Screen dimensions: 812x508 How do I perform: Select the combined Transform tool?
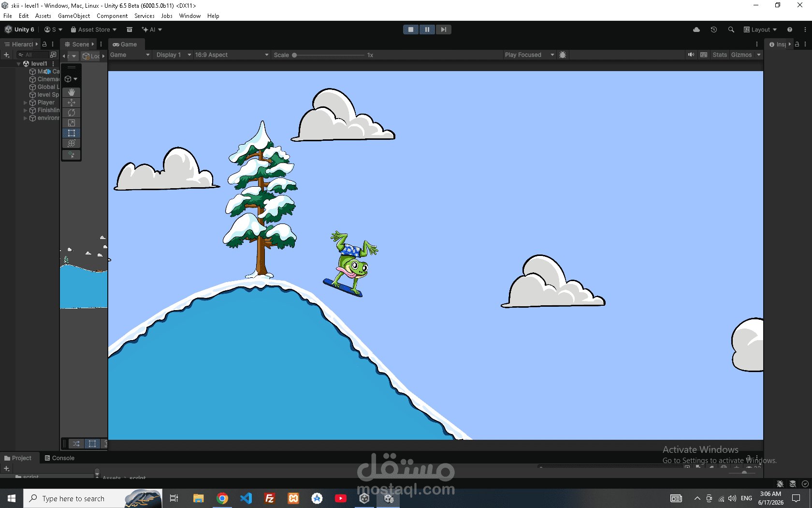(x=72, y=143)
